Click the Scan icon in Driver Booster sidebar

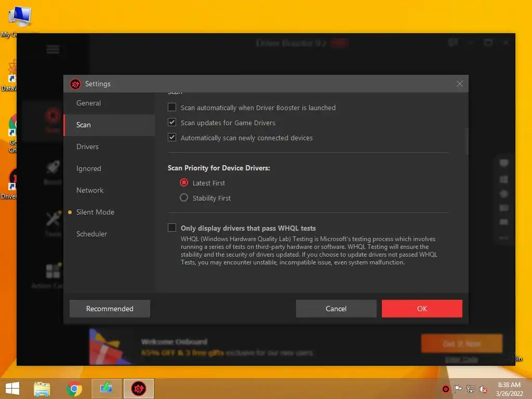52,116
